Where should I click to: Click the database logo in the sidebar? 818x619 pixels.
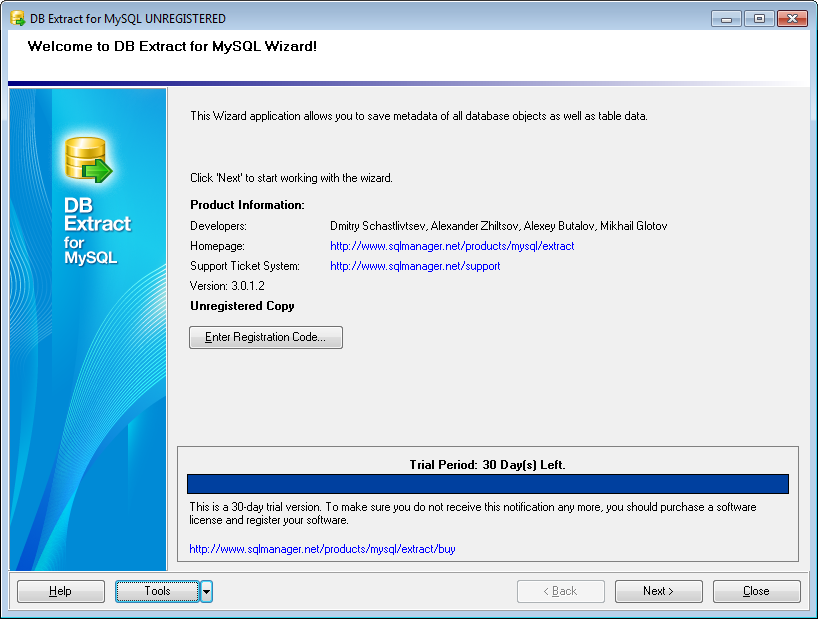tap(87, 158)
